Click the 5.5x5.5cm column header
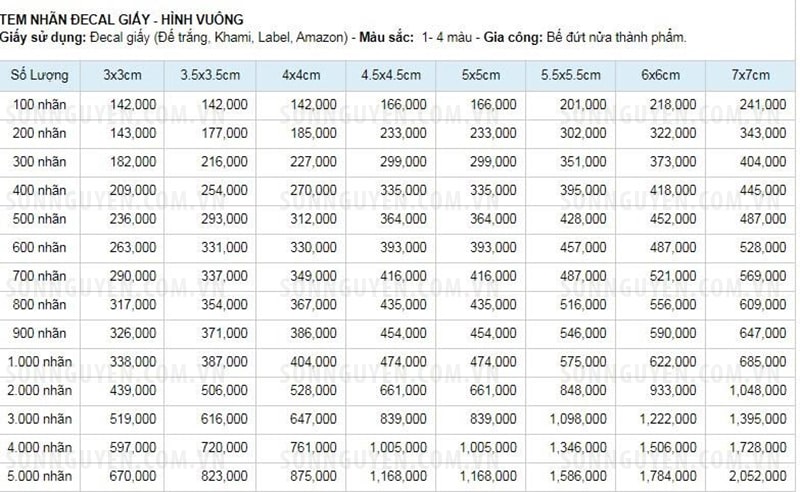The height and width of the screenshot is (492, 800). pyautogui.click(x=571, y=76)
